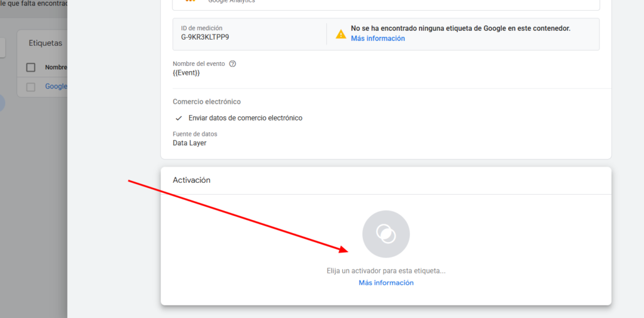Click the Etiquetas panel title
The image size is (644, 318).
point(45,43)
